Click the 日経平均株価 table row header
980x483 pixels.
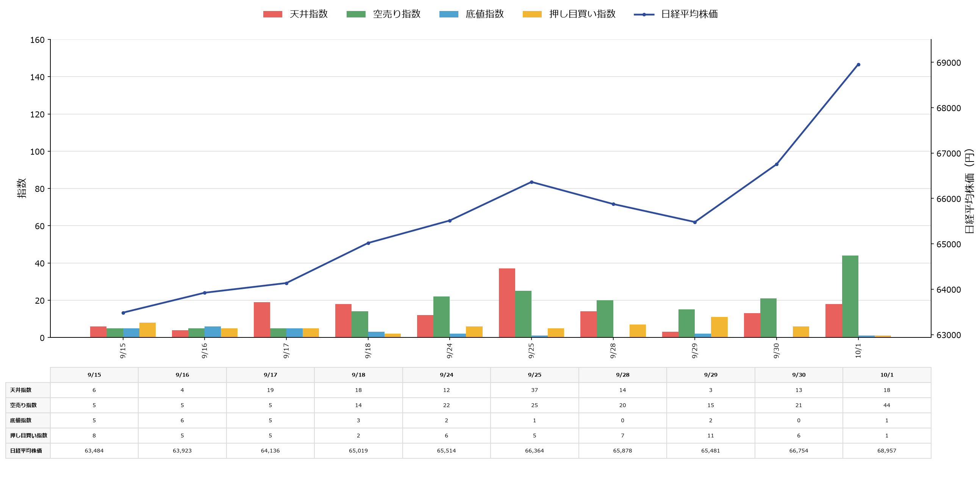pyautogui.click(x=28, y=451)
